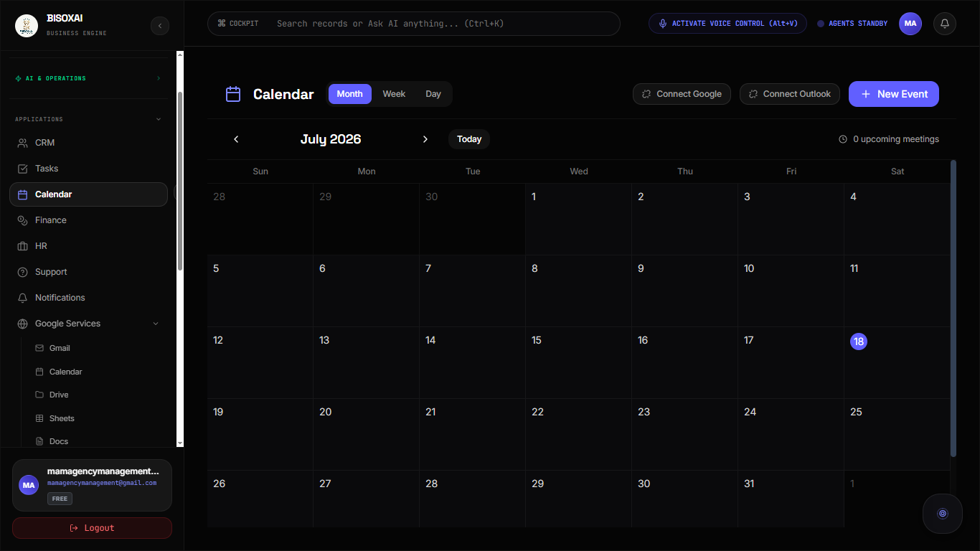Collapse the Applications section chevron
The width and height of the screenshot is (980, 551).
point(159,119)
